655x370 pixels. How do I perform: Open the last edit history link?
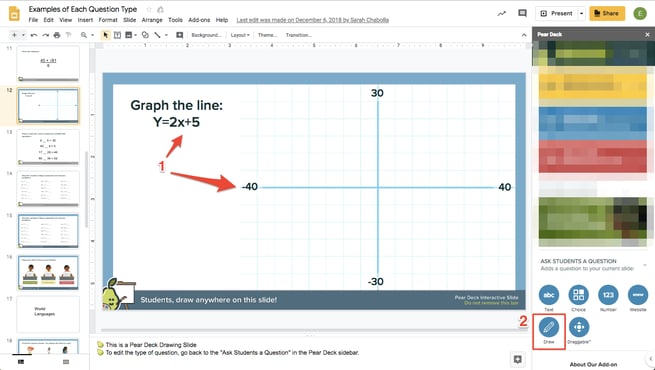312,20
